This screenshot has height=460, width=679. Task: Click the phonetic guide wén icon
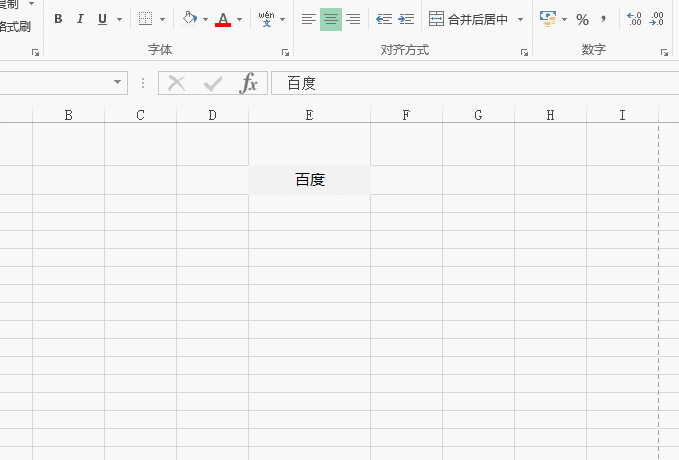coord(266,19)
